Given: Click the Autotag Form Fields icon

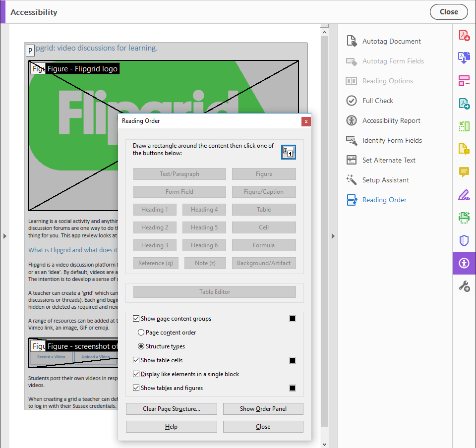Looking at the screenshot, I should coord(352,61).
